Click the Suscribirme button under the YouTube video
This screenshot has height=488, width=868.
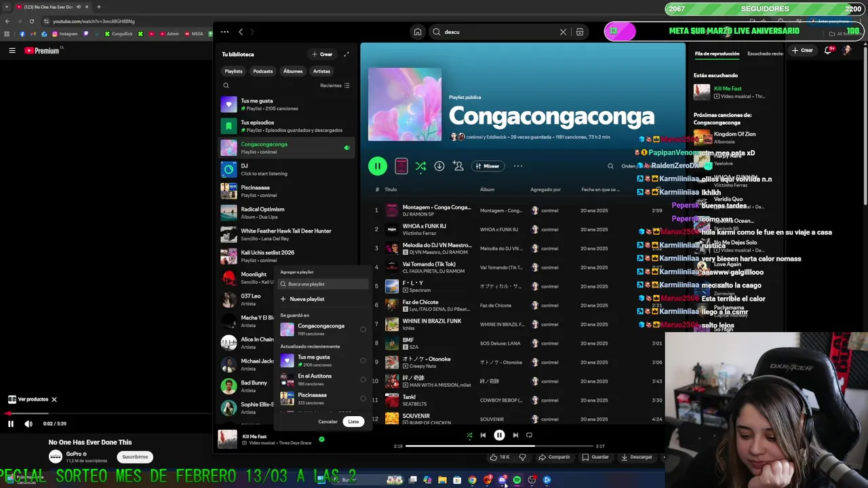pyautogui.click(x=135, y=457)
